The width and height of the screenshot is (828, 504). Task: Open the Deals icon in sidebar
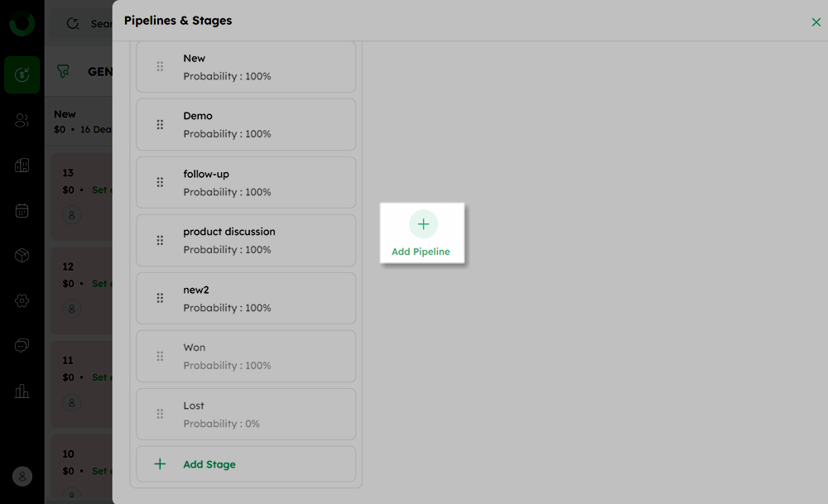22,75
